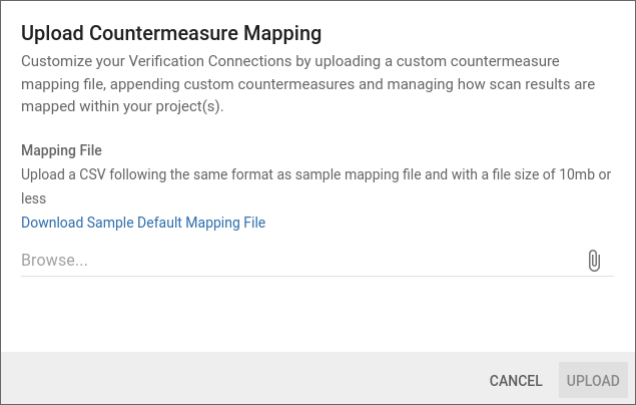Attach a file using the paperclip icon

point(593,261)
